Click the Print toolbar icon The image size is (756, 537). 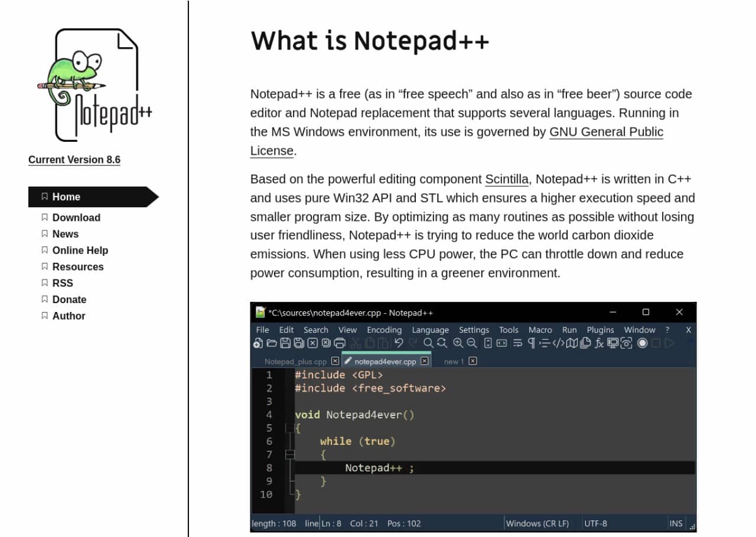340,343
